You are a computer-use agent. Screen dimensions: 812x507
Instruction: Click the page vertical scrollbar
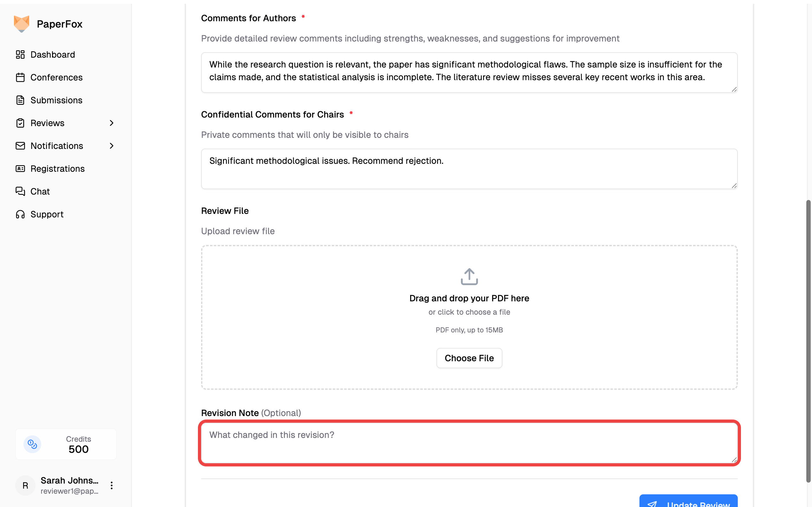pos(808,340)
